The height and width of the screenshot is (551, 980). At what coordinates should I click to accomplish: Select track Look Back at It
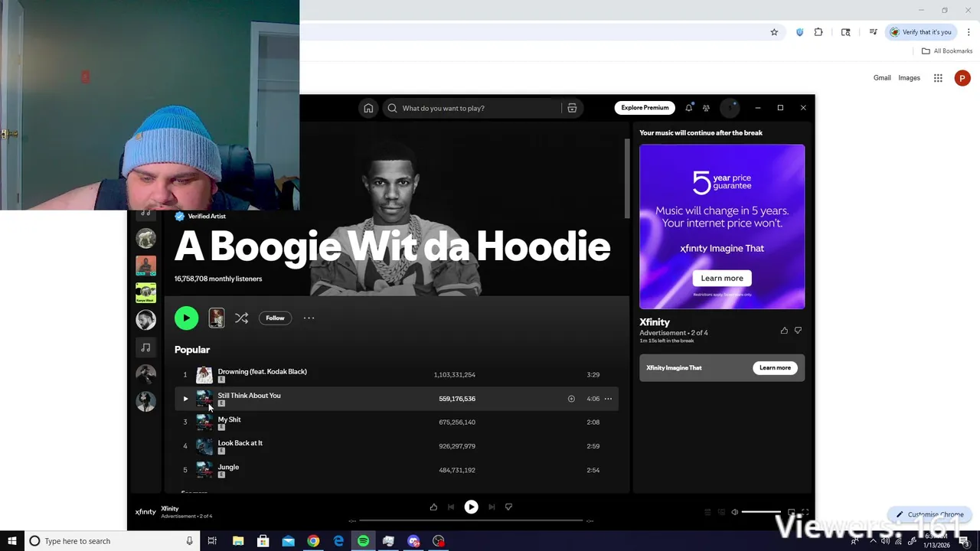click(396, 446)
